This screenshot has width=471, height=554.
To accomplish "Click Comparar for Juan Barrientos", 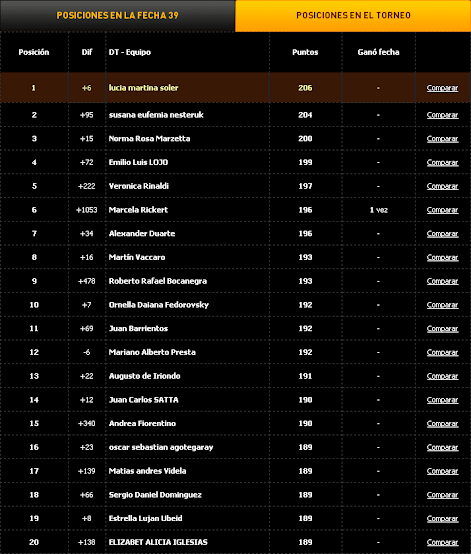I will (x=442, y=329).
